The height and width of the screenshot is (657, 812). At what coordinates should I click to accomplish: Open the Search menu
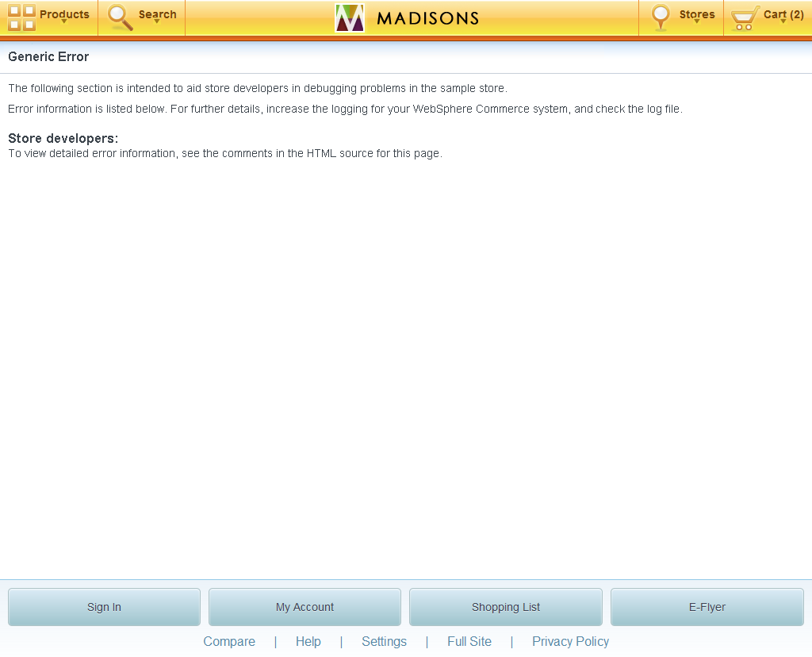point(157,14)
